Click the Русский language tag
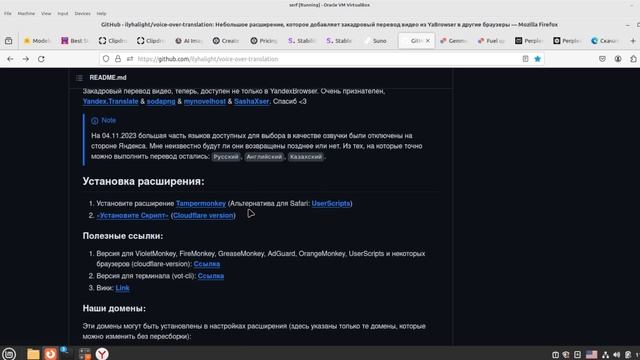640x360 pixels. coord(226,157)
